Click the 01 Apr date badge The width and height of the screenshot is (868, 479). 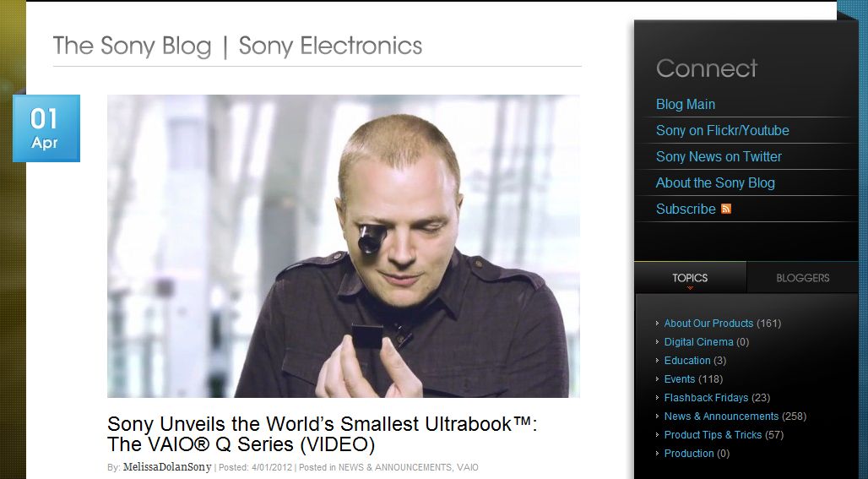pyautogui.click(x=46, y=128)
